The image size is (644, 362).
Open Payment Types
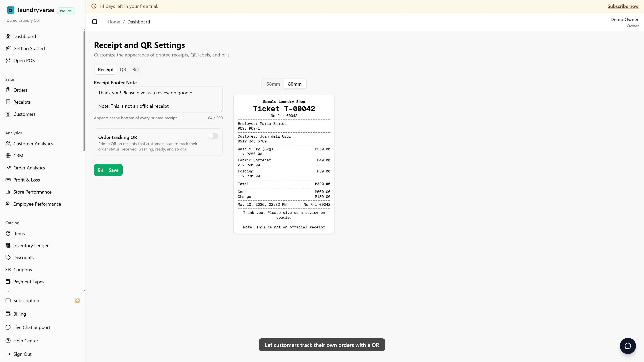(x=29, y=282)
